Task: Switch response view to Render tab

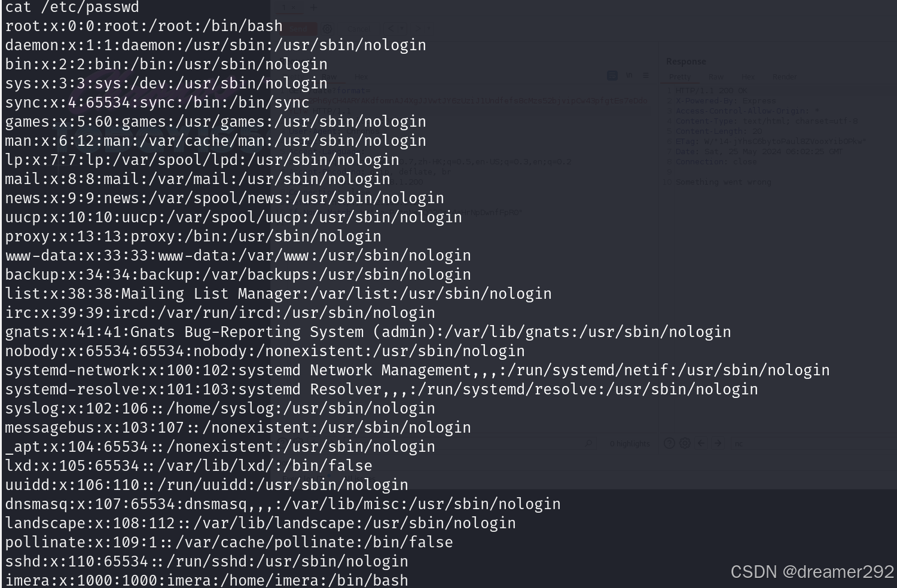Action: pos(784,77)
